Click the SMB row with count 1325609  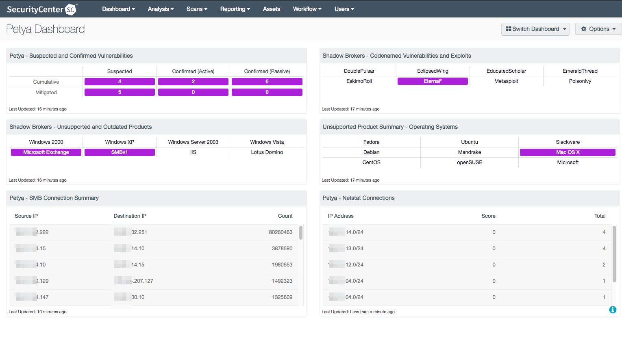(x=154, y=297)
